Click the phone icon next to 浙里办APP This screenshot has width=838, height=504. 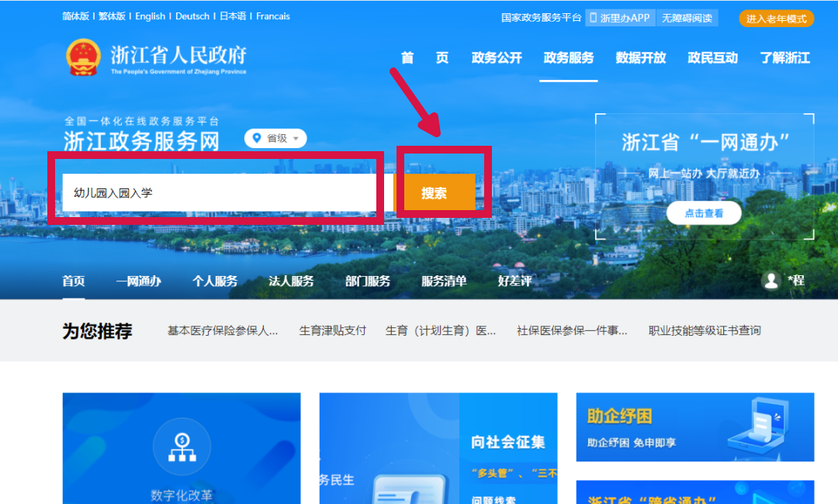593,18
